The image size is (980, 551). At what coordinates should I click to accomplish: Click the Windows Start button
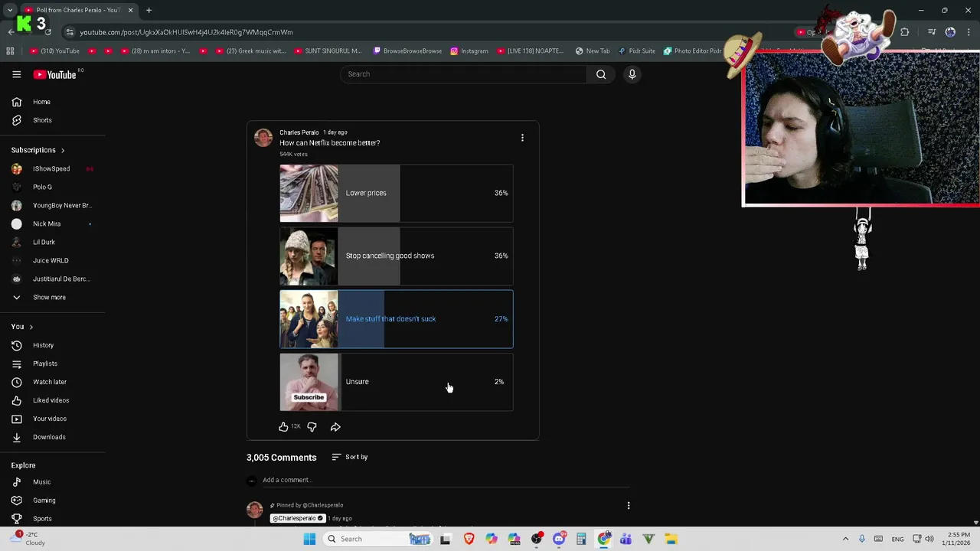point(309,539)
